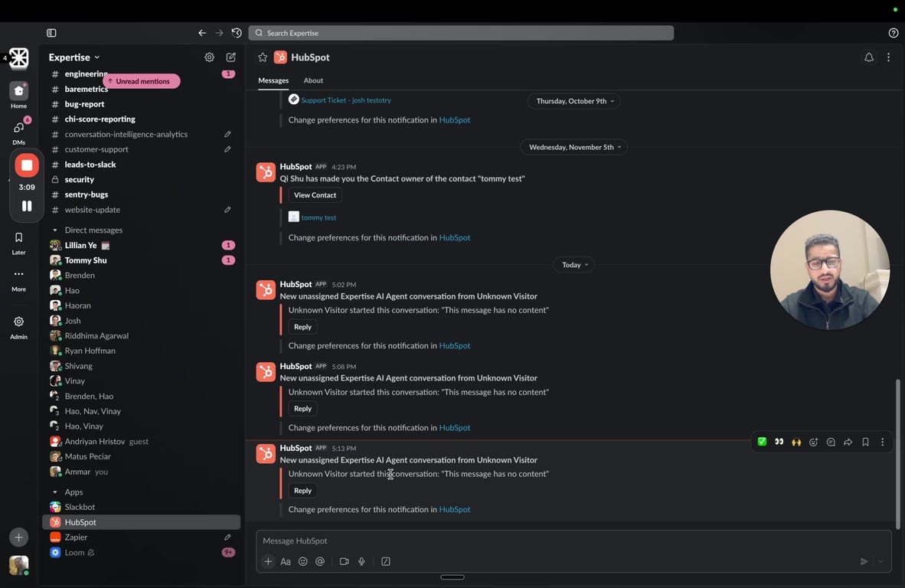The height and width of the screenshot is (588, 905).
Task: Open the bug-report channel
Action: coord(142,104)
